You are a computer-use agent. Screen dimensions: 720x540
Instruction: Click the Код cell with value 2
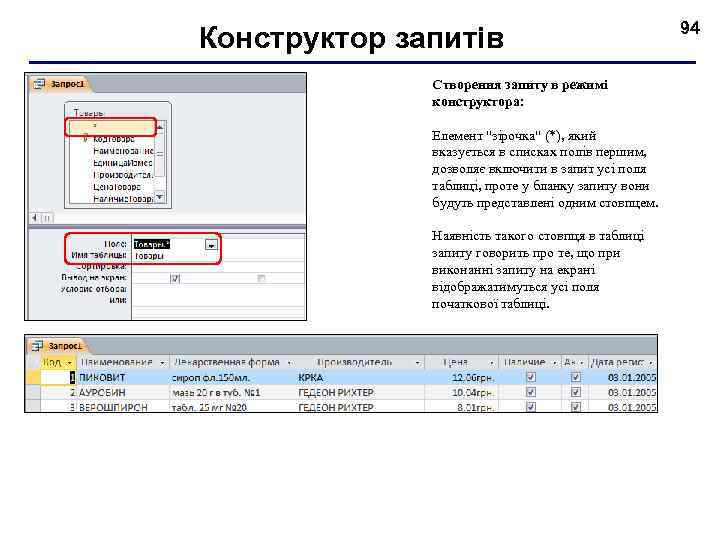click(59, 392)
